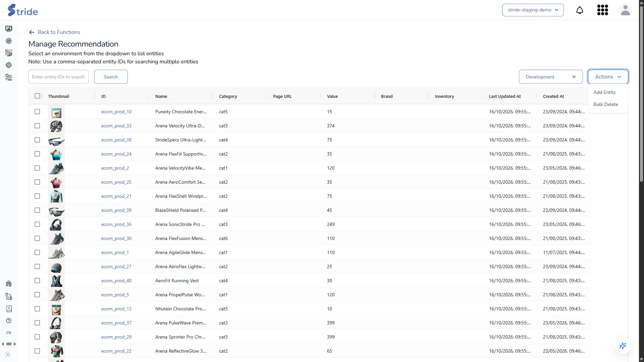Collapse the Actions dropdown
644x362 pixels.
pyautogui.click(x=608, y=77)
